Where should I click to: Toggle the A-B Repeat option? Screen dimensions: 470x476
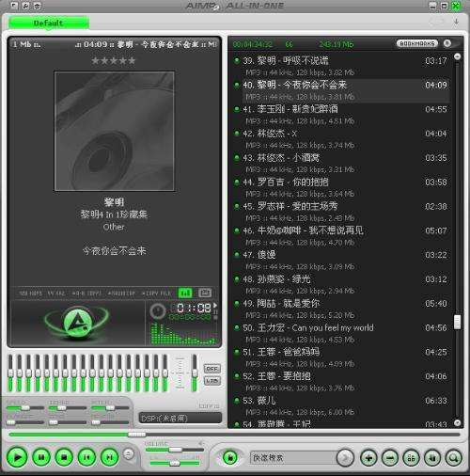pyautogui.click(x=86, y=294)
